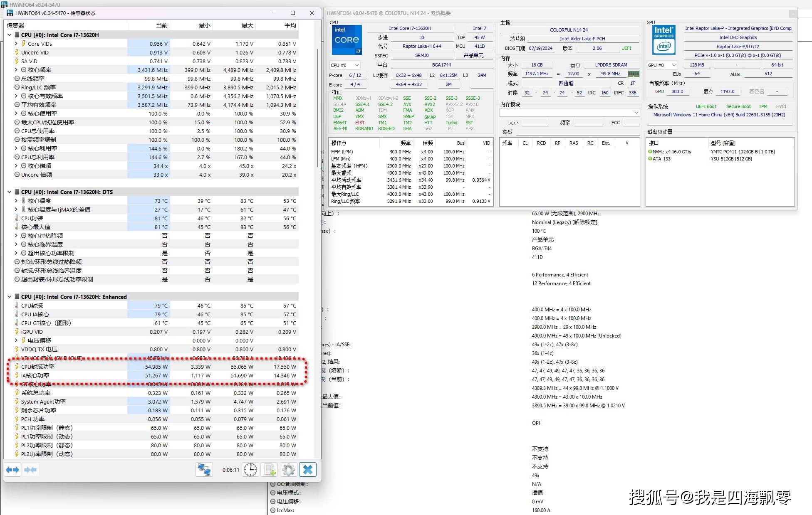Collapse the CPU [#0]: Intel Core i7-13620H group
Image resolution: width=812 pixels, height=515 pixels.
9,35
